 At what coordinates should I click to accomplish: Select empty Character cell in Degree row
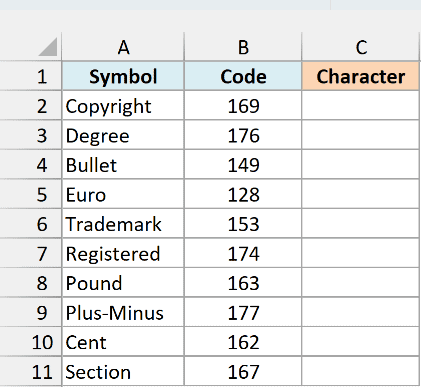(361, 135)
